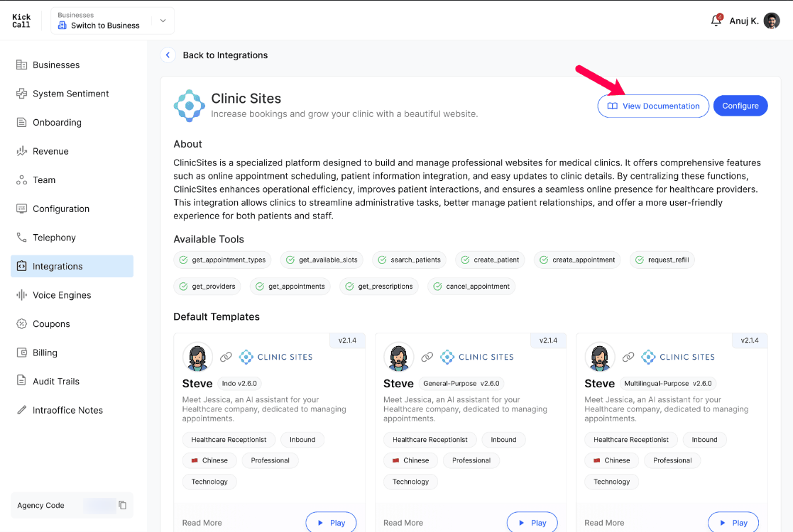793x532 pixels.
Task: Click the user name Anuj K.
Action: click(744, 21)
